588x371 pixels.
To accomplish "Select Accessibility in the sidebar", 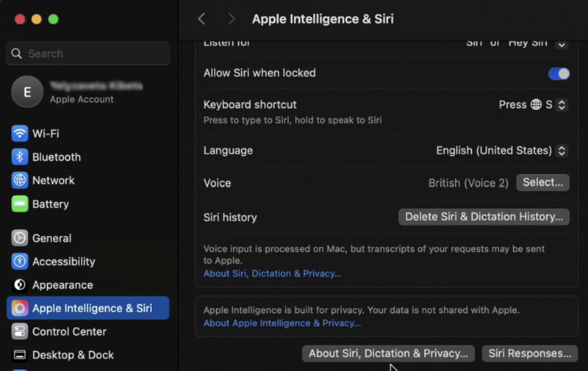I will (87, 262).
